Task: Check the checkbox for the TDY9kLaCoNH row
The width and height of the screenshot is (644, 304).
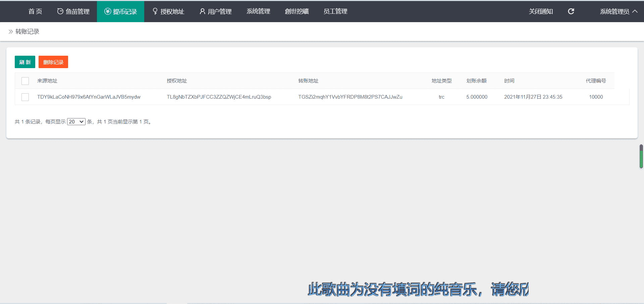Action: (25, 97)
